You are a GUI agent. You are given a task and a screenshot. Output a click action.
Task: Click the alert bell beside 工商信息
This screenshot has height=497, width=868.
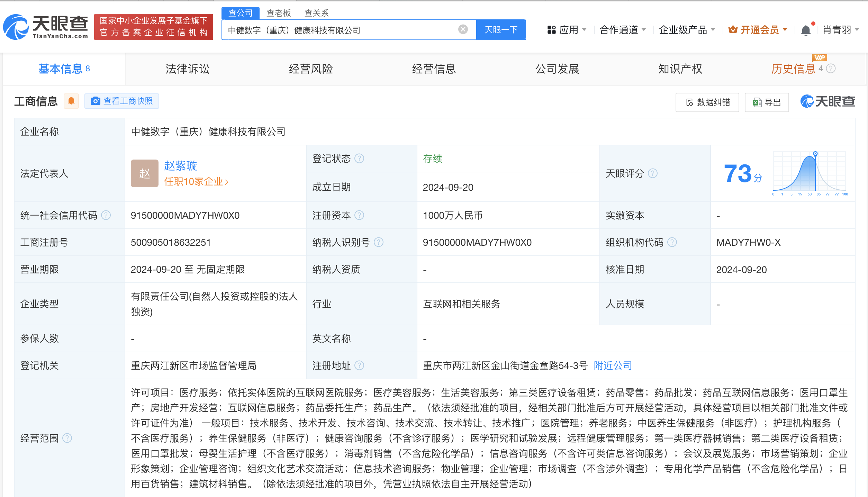[71, 101]
